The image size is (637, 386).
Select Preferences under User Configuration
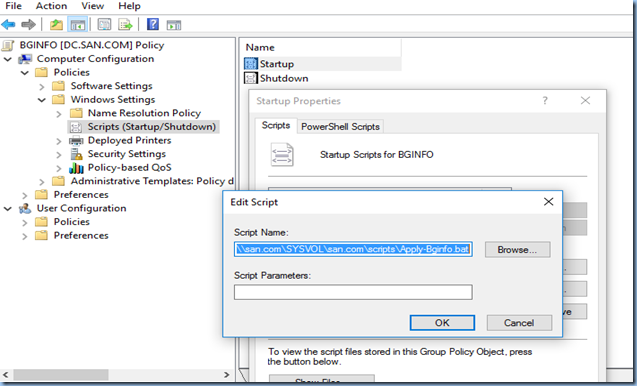81,236
